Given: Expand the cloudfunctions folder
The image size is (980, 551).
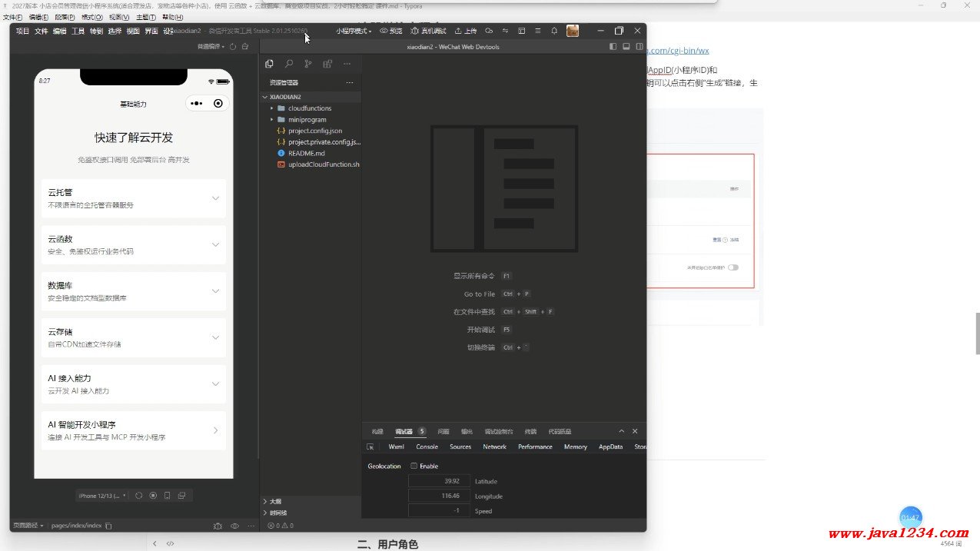Looking at the screenshot, I should click(309, 108).
